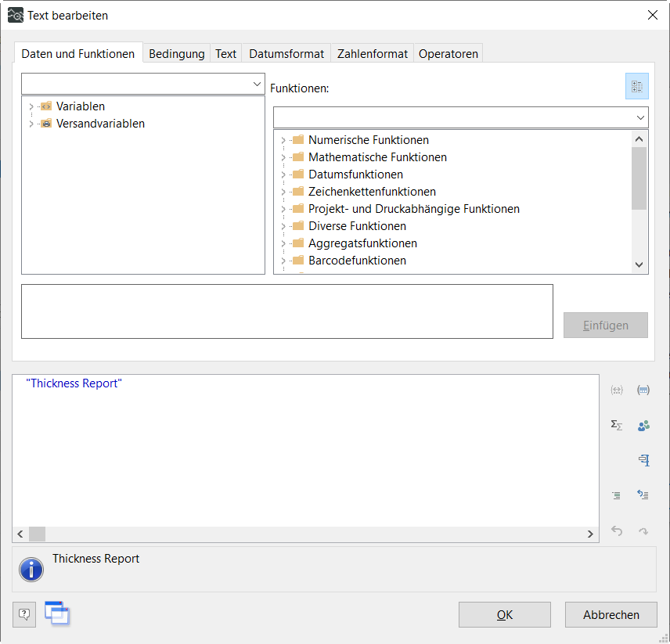The width and height of the screenshot is (670, 644).
Task: Click the two-person users icon
Action: coord(643,426)
